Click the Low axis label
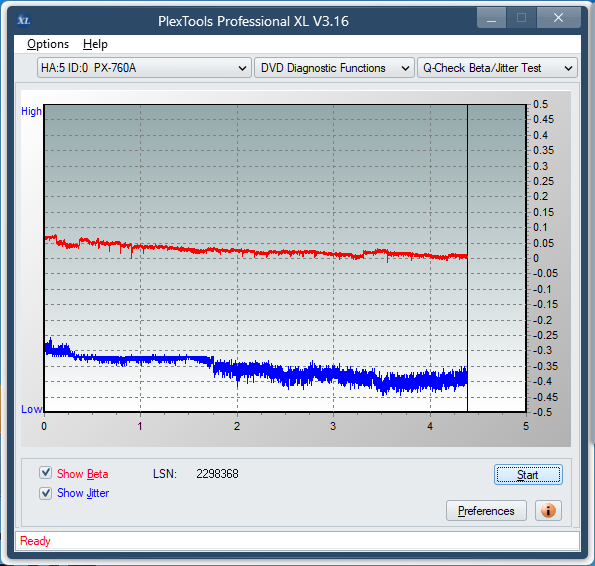595x566 pixels. 31,409
